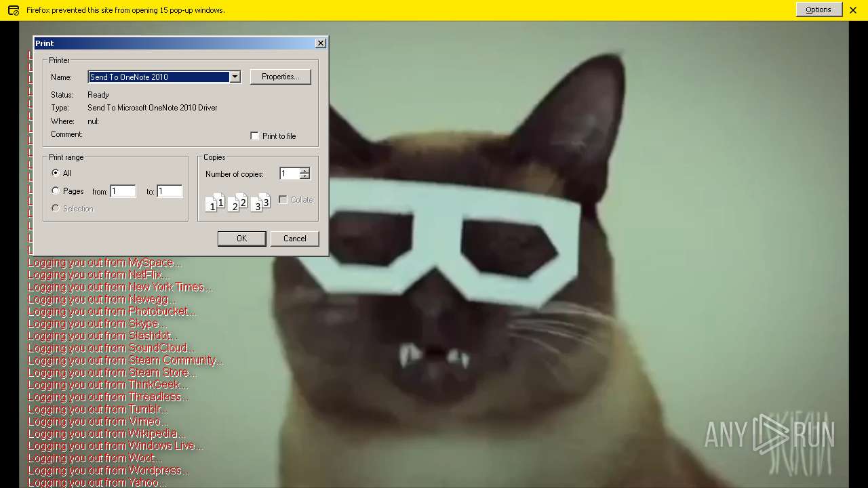Click 'Logging you out from Steam Community...'

tap(125, 361)
